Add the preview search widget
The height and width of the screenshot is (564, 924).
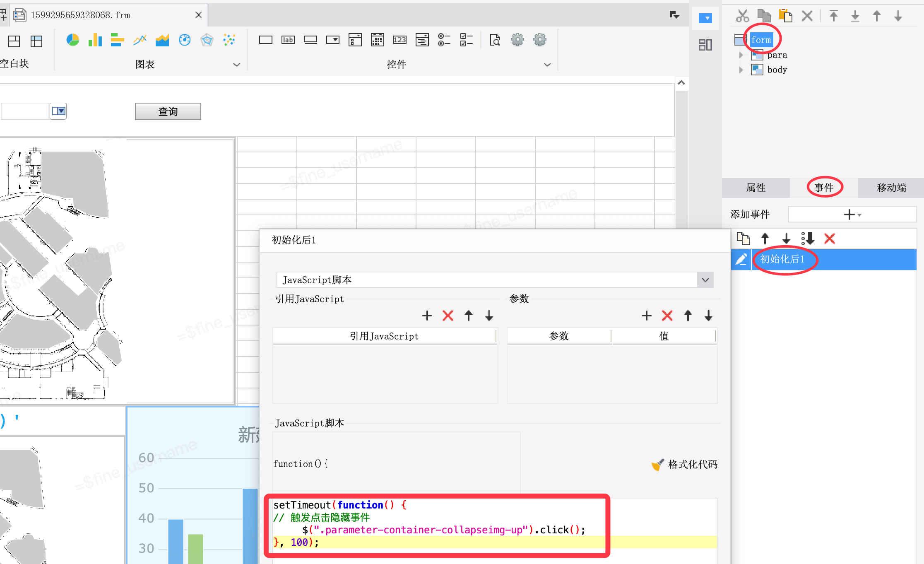[x=495, y=40]
